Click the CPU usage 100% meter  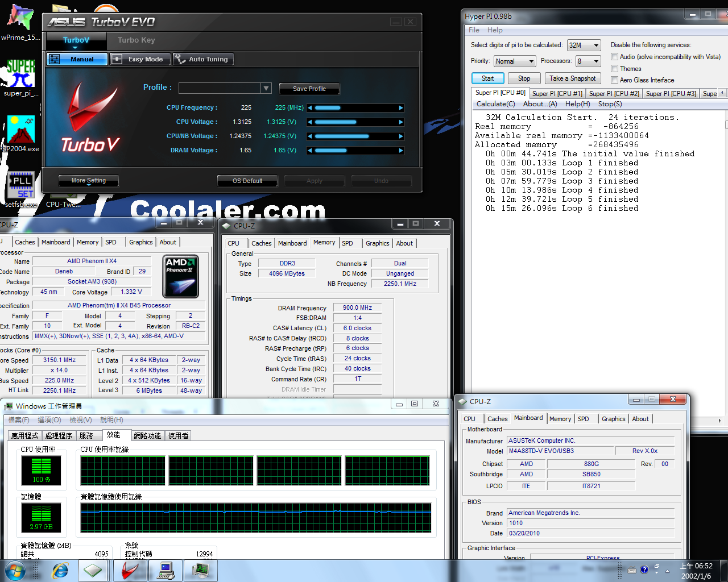[x=41, y=471]
